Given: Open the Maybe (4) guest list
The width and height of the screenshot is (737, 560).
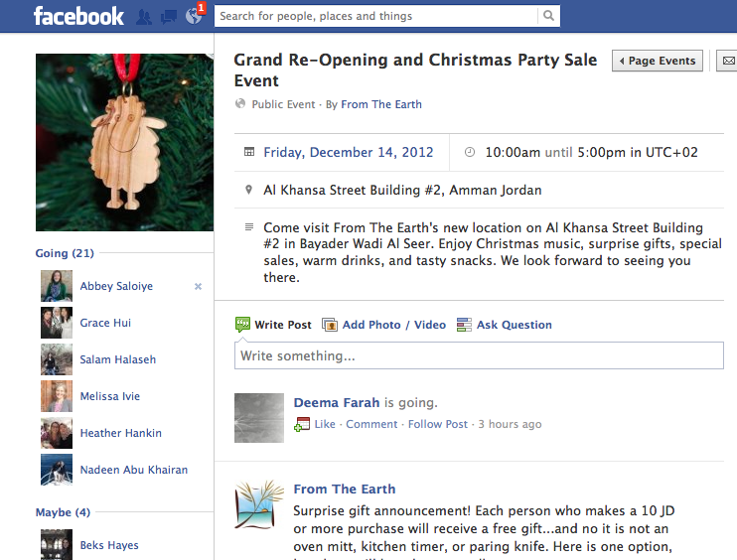Looking at the screenshot, I should click(63, 512).
